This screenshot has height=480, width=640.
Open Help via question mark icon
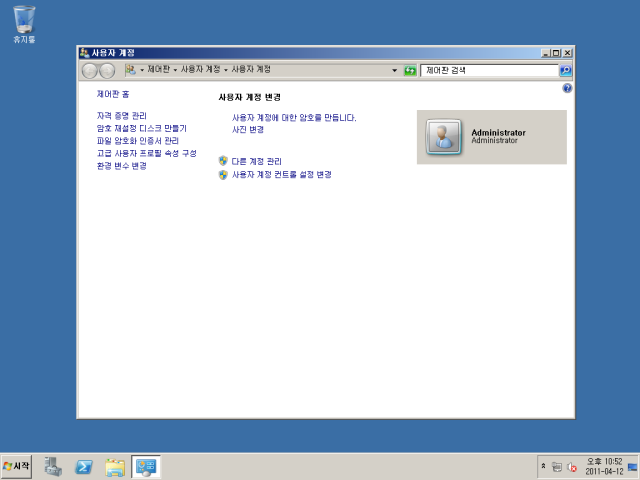tap(567, 88)
